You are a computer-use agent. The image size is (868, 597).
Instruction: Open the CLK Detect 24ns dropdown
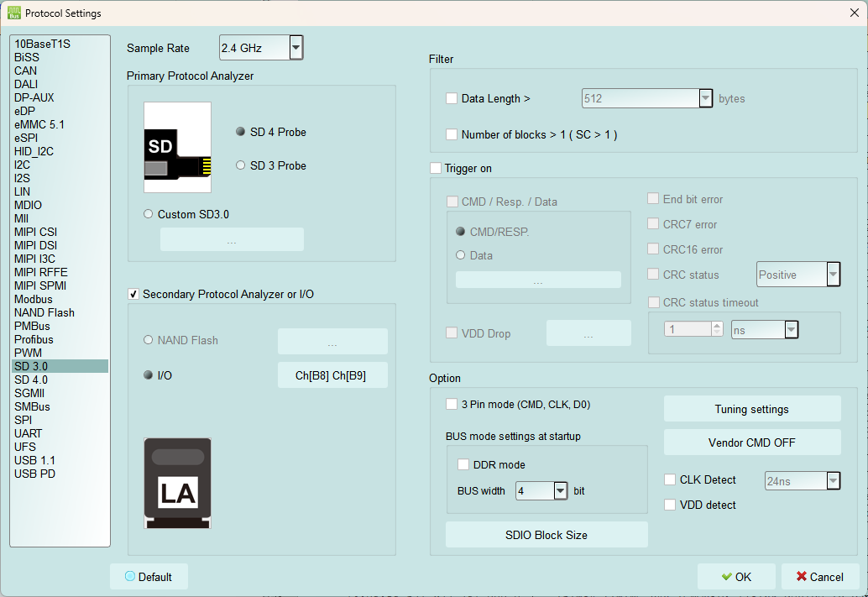(x=833, y=480)
